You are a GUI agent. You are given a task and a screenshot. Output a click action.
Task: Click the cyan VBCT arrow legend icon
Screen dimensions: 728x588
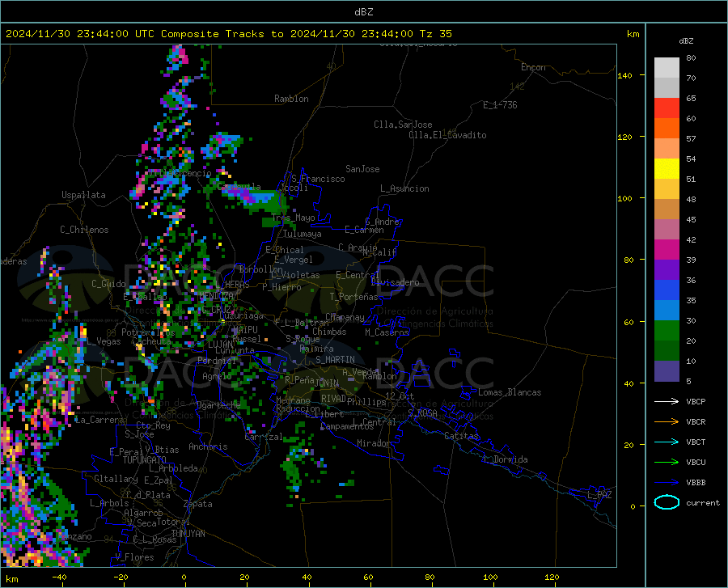667,442
